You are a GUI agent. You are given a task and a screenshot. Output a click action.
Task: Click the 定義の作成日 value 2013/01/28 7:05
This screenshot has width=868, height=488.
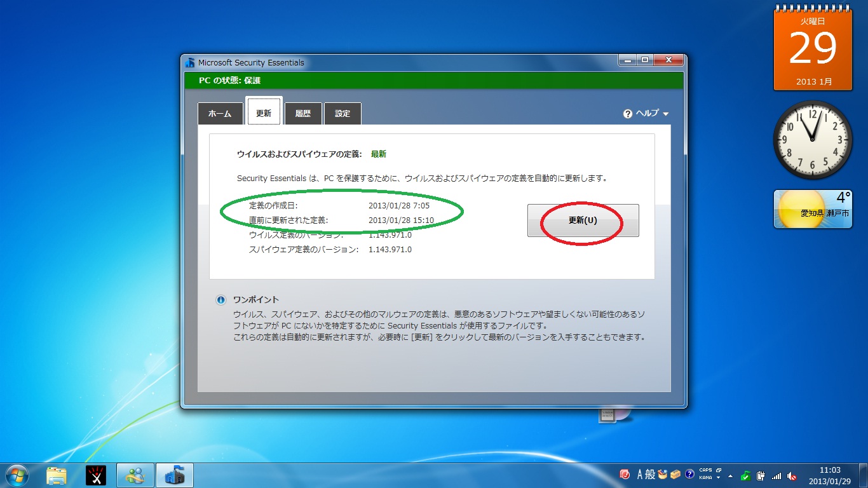click(399, 206)
